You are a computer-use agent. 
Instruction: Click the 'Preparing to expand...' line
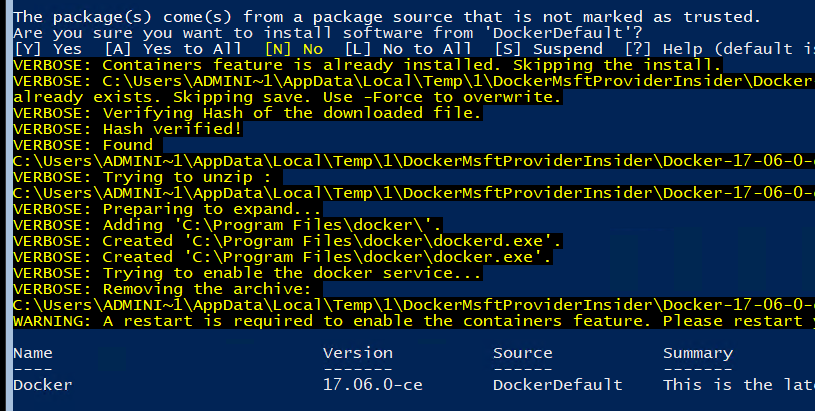click(167, 209)
